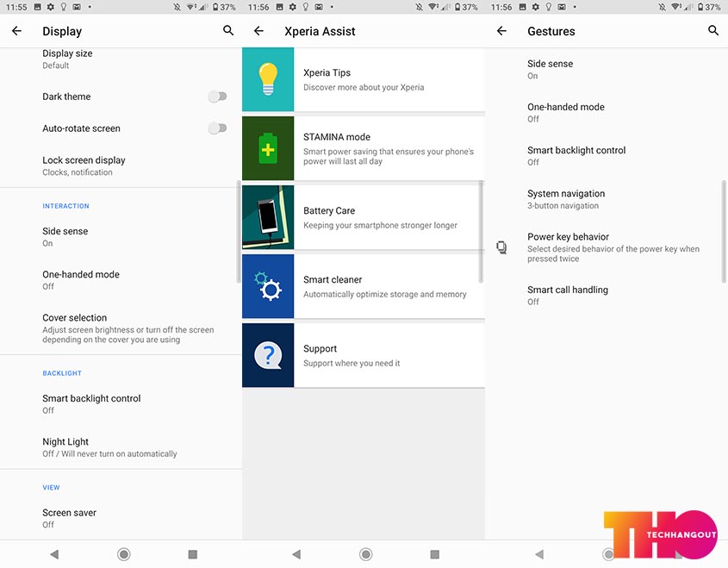Open STAMINA mode entry
The image size is (728, 568).
[x=364, y=148]
